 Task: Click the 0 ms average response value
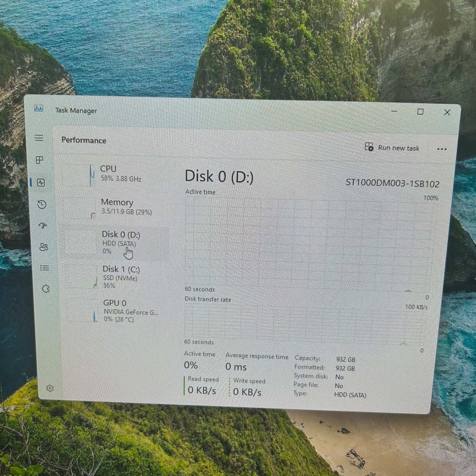pos(236,367)
